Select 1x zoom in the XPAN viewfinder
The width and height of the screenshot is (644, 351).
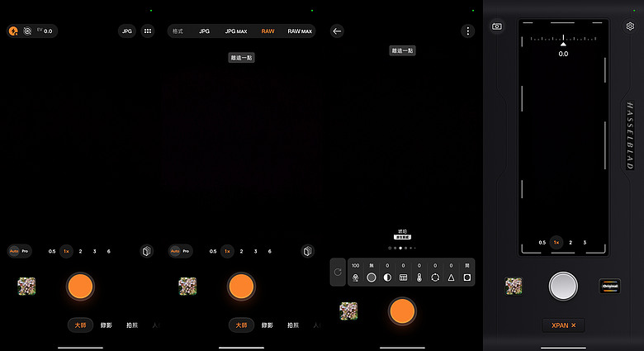(x=556, y=243)
